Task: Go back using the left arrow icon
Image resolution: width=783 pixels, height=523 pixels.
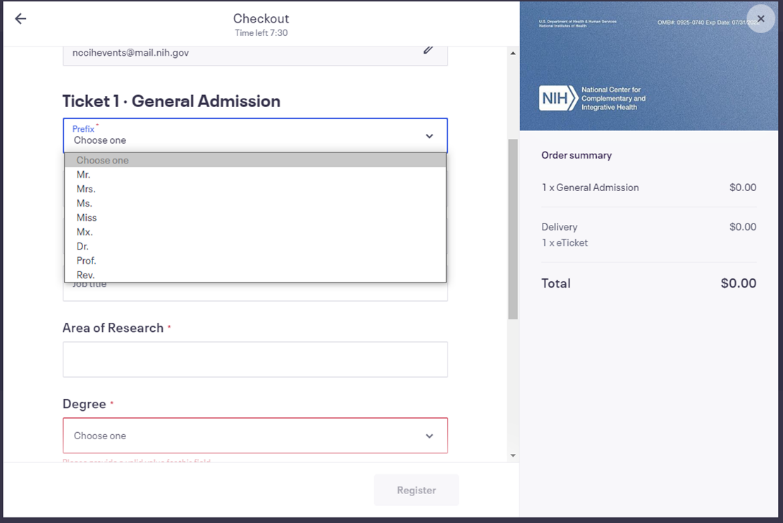Action: (x=20, y=19)
